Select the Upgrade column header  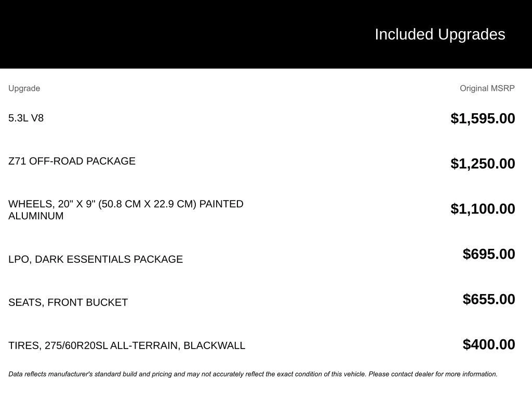point(24,88)
